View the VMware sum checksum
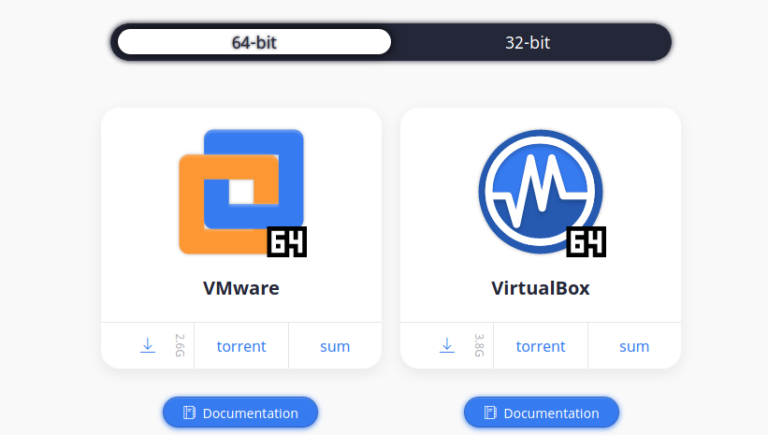 pyautogui.click(x=335, y=346)
